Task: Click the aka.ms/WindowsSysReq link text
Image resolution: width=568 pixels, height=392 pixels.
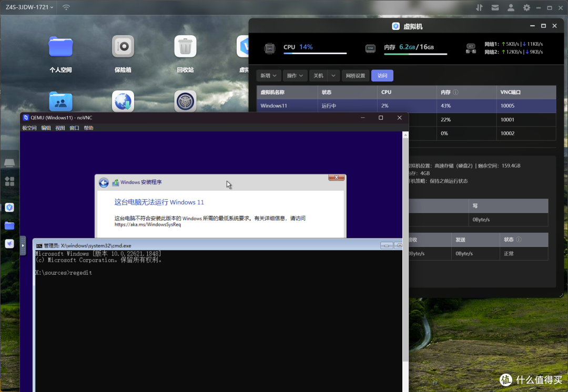Action: pyautogui.click(x=147, y=225)
